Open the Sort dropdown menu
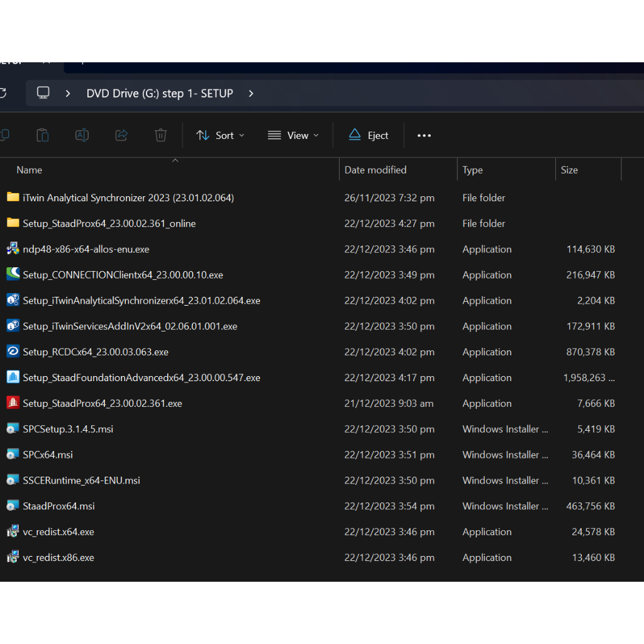 point(220,135)
